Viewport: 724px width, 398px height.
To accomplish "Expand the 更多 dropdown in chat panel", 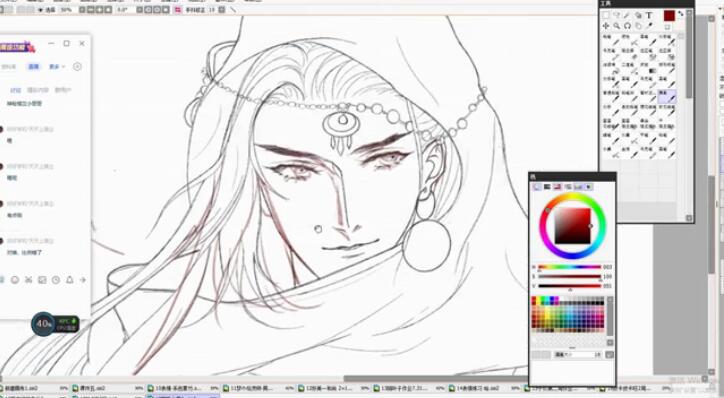I will 57,66.
